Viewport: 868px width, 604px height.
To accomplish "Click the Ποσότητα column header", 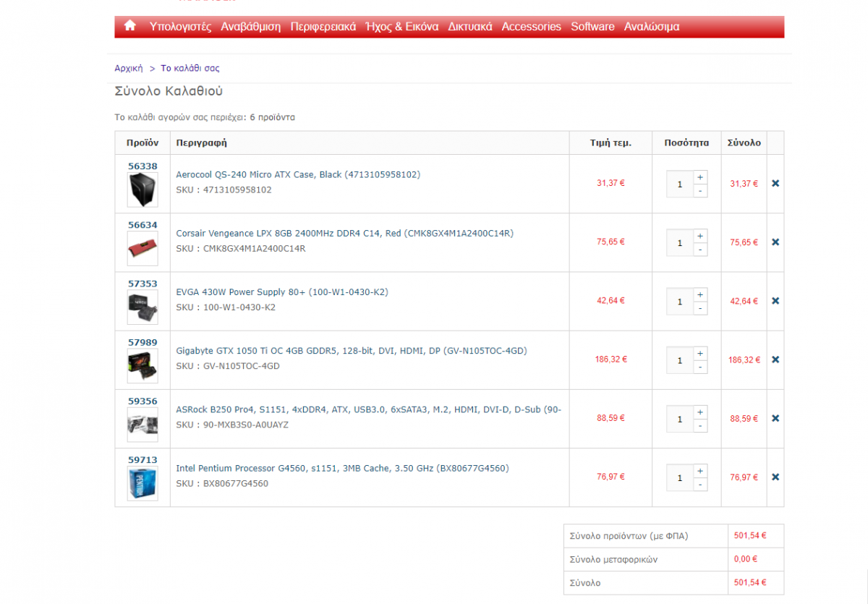I will (x=686, y=143).
